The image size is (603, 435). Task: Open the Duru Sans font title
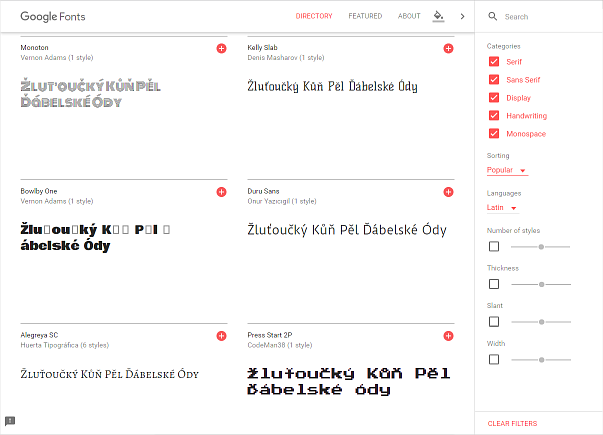pos(263,191)
